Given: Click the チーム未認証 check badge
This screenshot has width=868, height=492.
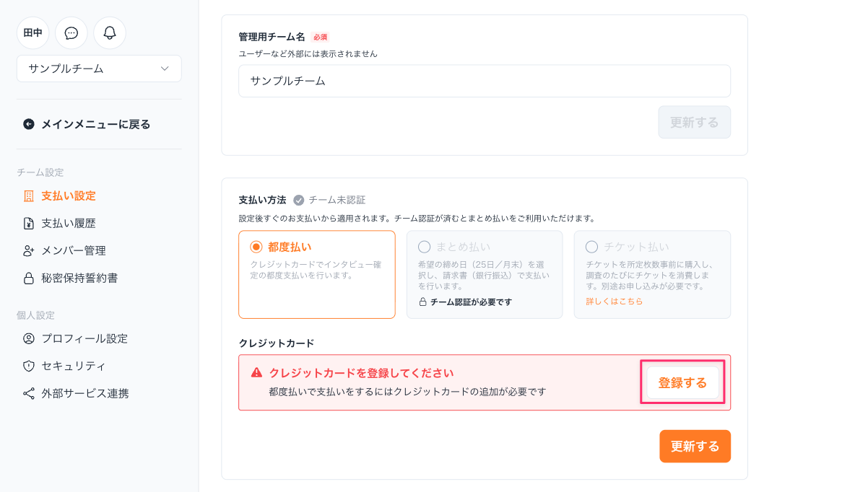Looking at the screenshot, I should (x=299, y=200).
